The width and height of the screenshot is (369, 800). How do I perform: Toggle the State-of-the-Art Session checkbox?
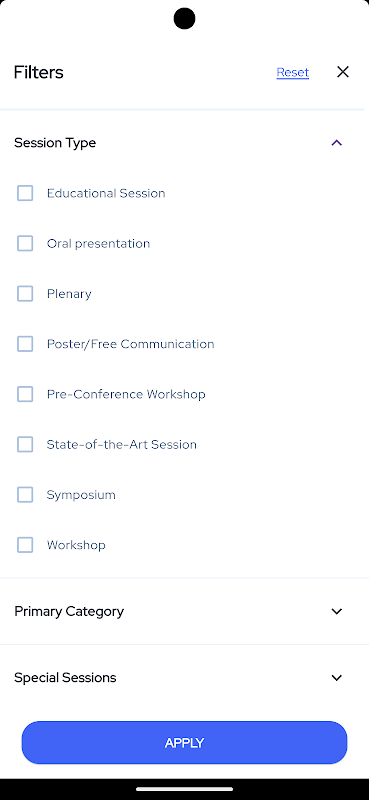pos(25,444)
